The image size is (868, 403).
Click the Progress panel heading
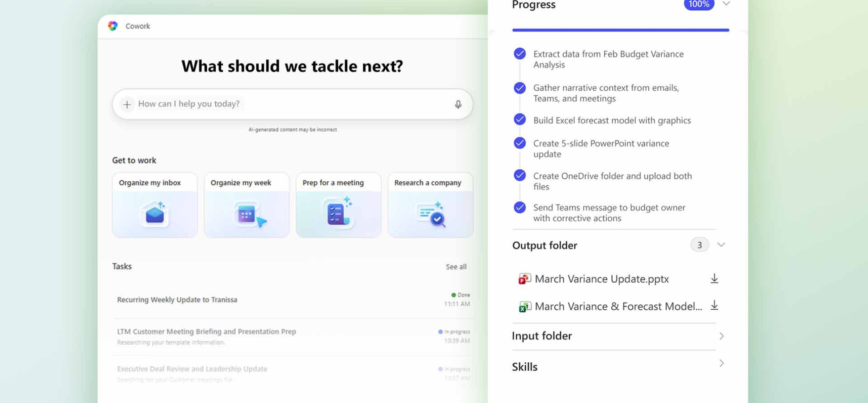click(x=534, y=4)
